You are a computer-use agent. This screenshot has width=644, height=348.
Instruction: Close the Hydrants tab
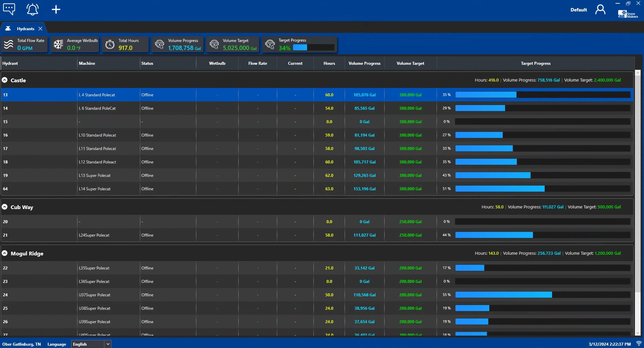(x=40, y=29)
